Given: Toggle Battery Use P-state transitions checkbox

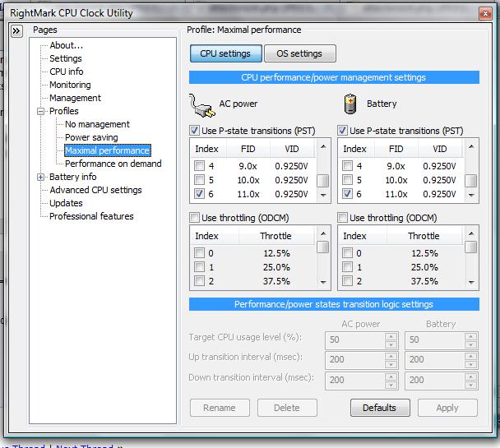Looking at the screenshot, I should coord(342,131).
